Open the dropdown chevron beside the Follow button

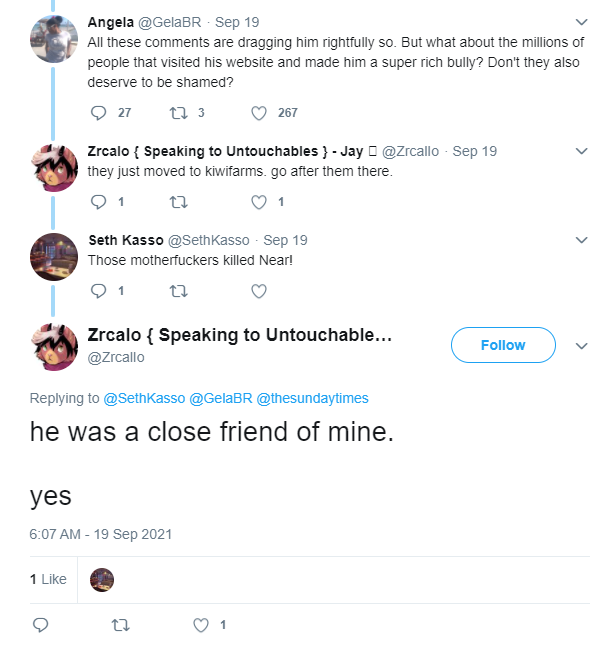point(581,346)
